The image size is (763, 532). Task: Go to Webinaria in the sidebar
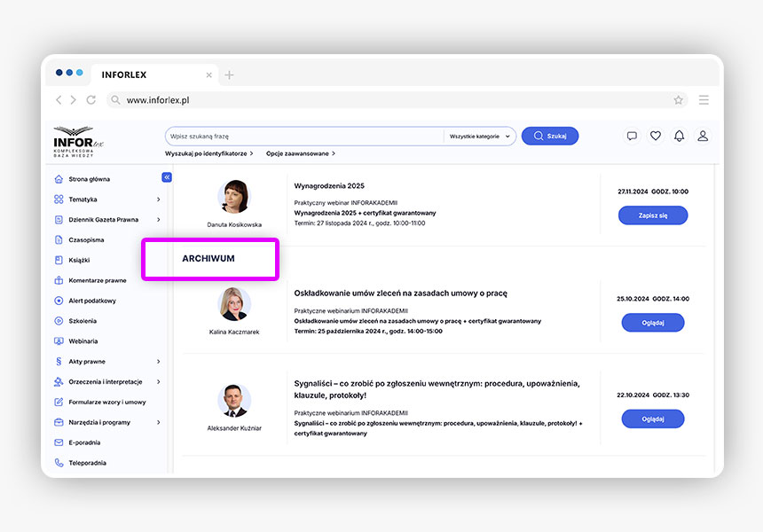(x=83, y=341)
